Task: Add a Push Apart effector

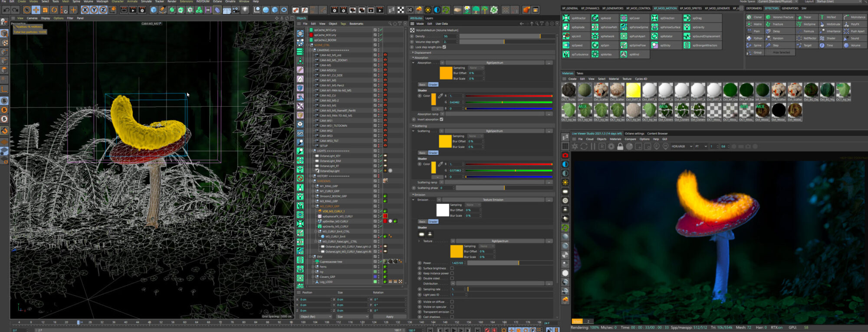Action: [855, 31]
